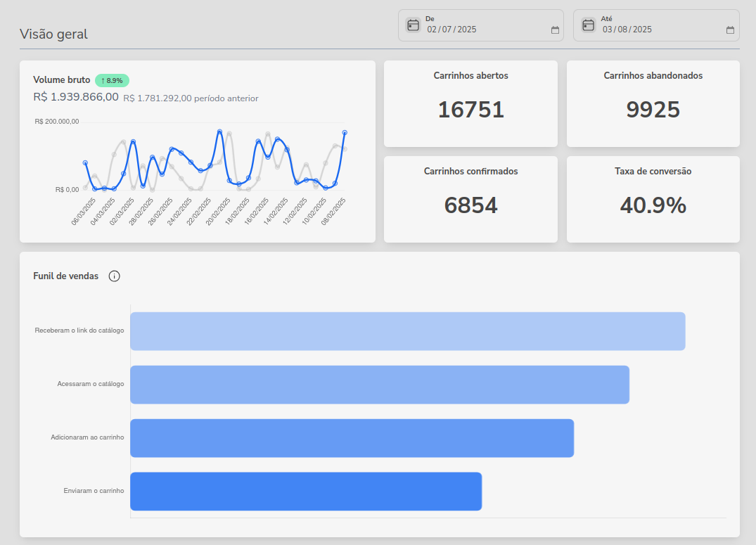Click the 06/03/2025 chart date label
Viewport: 756px width, 545px height.
(x=84, y=211)
